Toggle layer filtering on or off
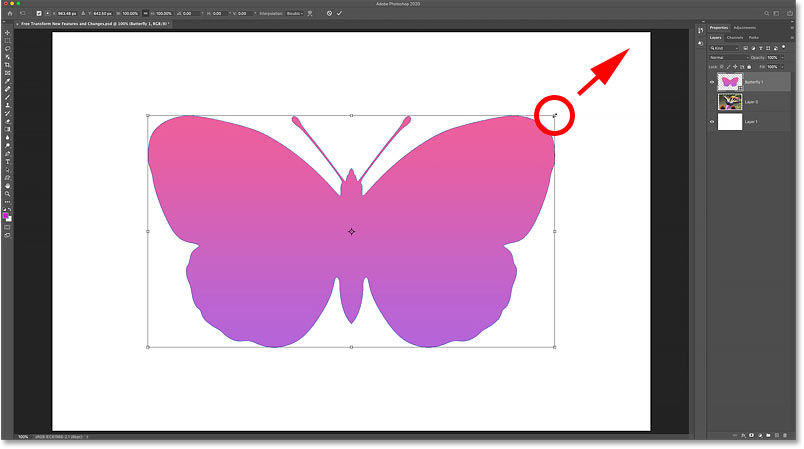 pos(783,47)
